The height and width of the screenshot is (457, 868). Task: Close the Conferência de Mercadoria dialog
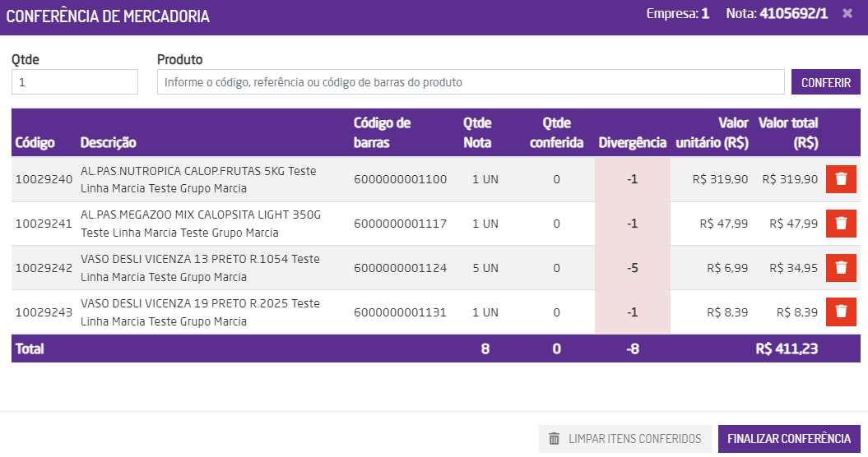(x=847, y=14)
